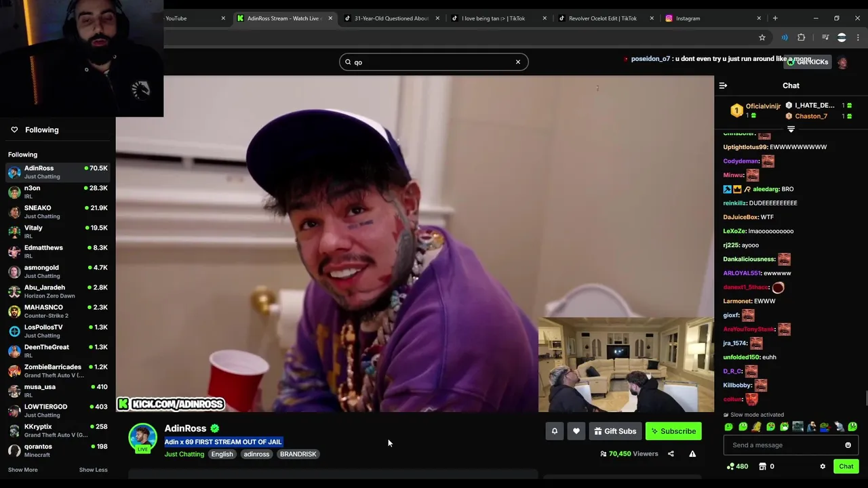This screenshot has height=488, width=868.
Task: Open the browser extensions puzzle icon
Action: point(802,37)
